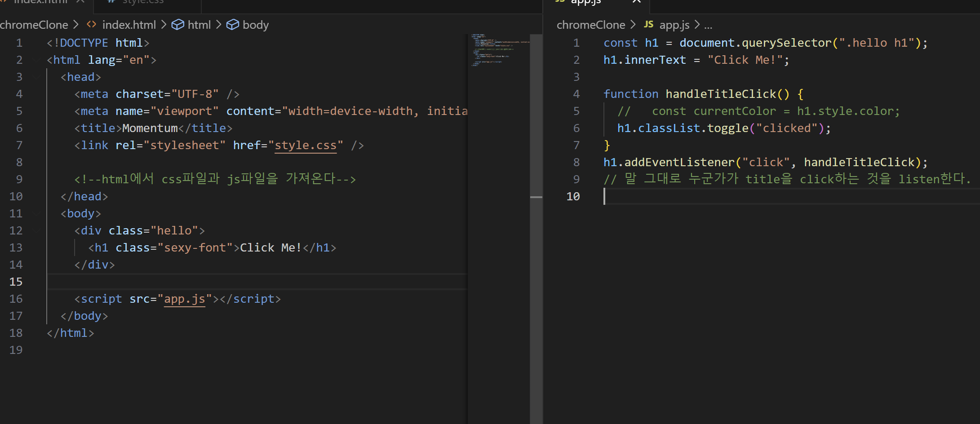This screenshot has height=424, width=980.
Task: Click the lang="en" attribute
Action: [x=119, y=60]
